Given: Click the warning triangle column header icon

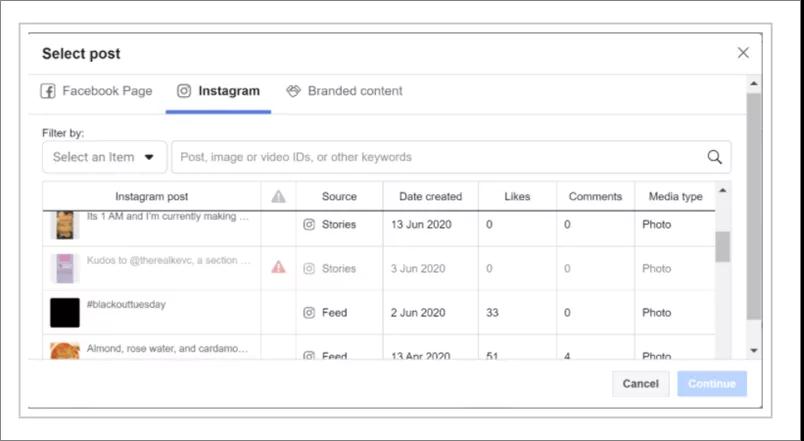Looking at the screenshot, I should 278,197.
